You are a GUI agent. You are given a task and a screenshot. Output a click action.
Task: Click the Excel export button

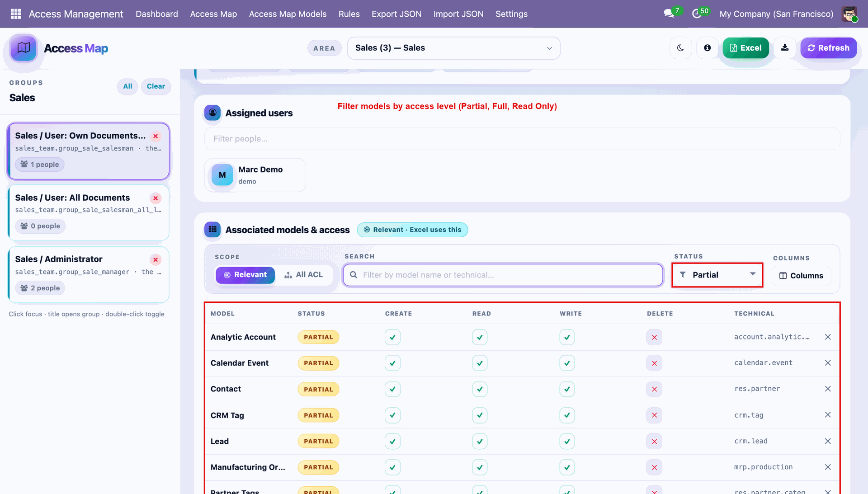pyautogui.click(x=745, y=48)
